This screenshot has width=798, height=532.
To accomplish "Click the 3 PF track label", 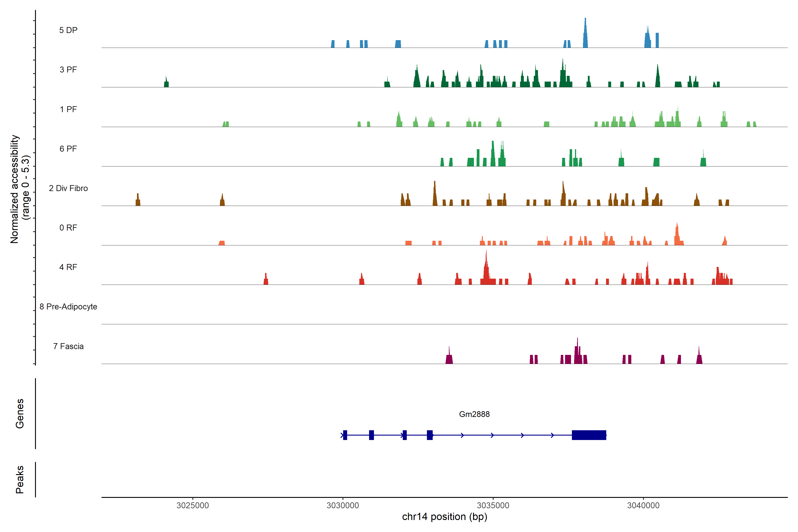I will pyautogui.click(x=68, y=70).
